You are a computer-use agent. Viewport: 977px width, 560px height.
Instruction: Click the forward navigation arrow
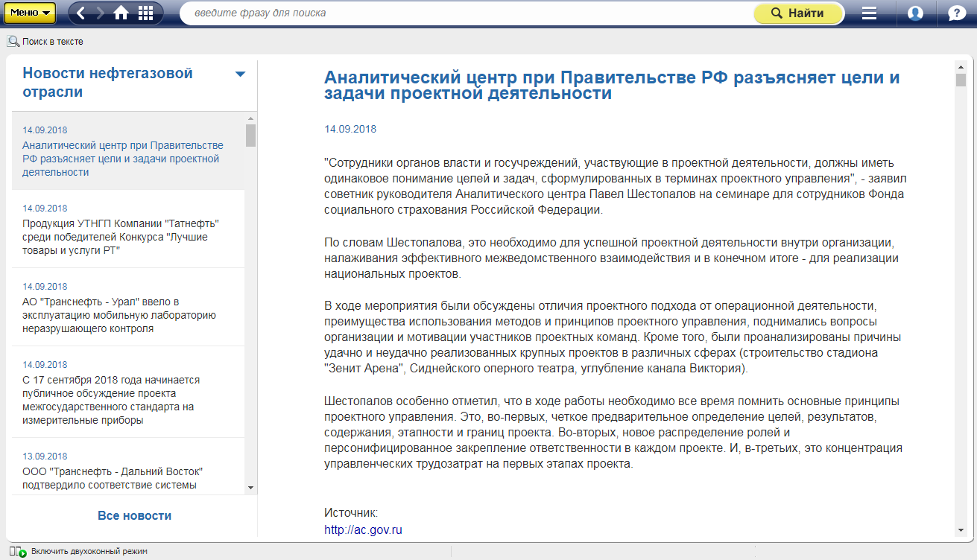(100, 13)
